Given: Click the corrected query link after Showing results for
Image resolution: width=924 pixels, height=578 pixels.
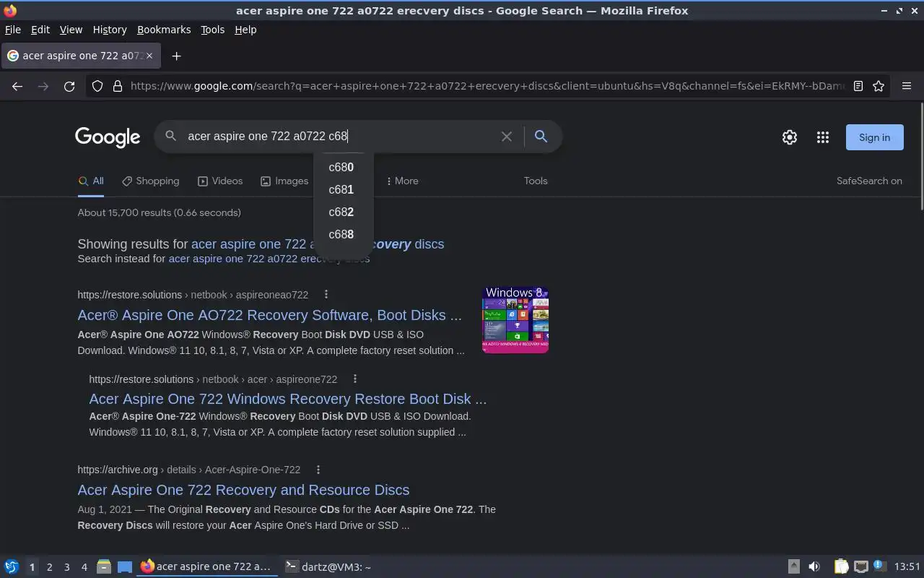Looking at the screenshot, I should [x=318, y=244].
